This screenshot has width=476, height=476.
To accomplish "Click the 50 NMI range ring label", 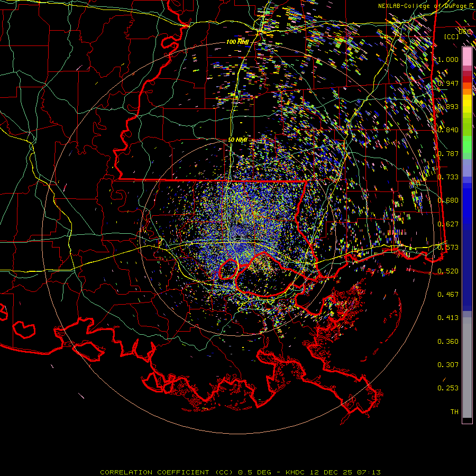I will (237, 140).
